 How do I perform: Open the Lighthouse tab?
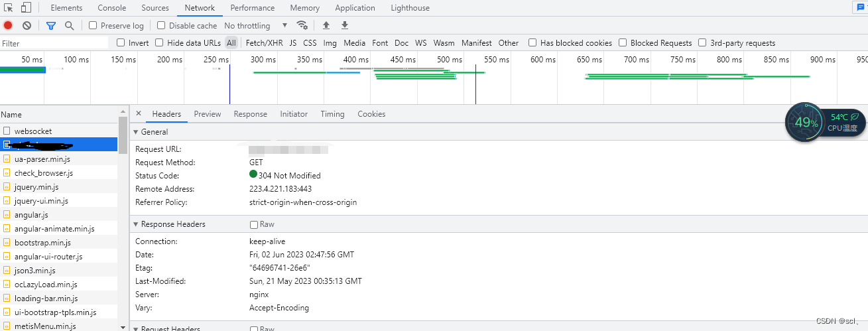coord(410,8)
